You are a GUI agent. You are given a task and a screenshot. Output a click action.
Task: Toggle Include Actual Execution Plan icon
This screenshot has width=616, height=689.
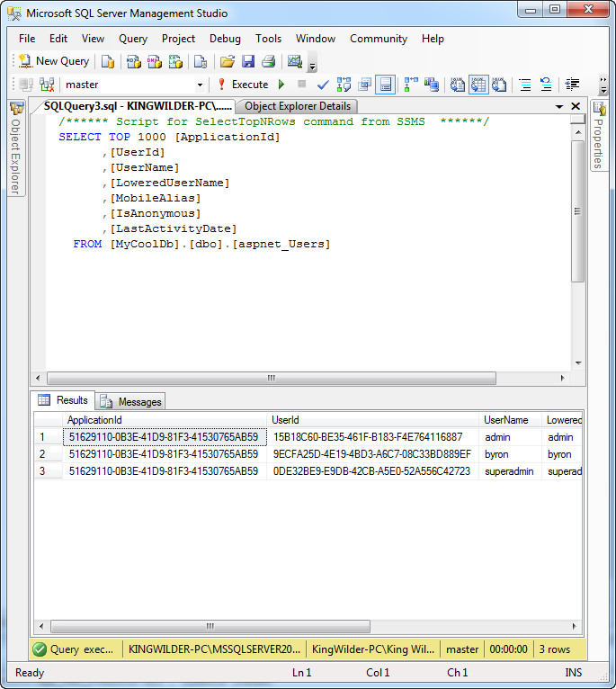pos(411,85)
